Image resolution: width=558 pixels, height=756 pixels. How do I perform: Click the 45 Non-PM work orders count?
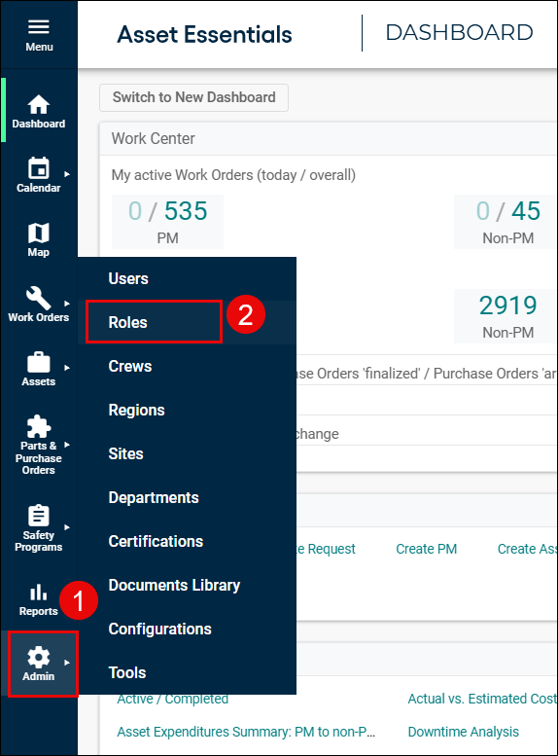(x=526, y=211)
